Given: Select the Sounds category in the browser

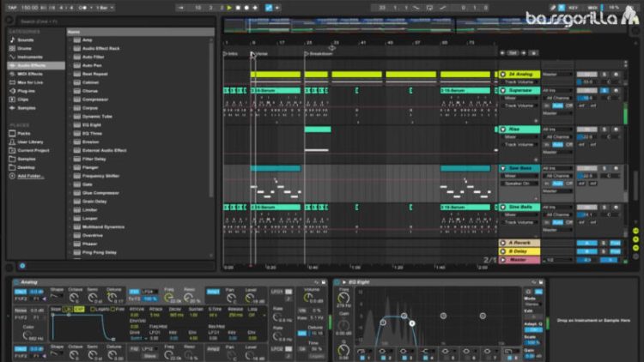Looking at the screenshot, I should [x=27, y=39].
